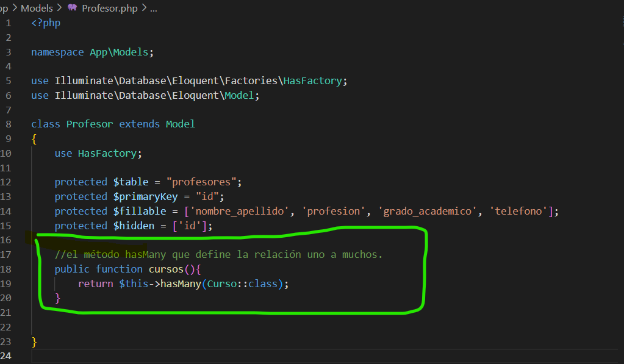Screen dimensions: 624x364
Task: Click line number 18 in the gutter
Action: click(x=5, y=269)
